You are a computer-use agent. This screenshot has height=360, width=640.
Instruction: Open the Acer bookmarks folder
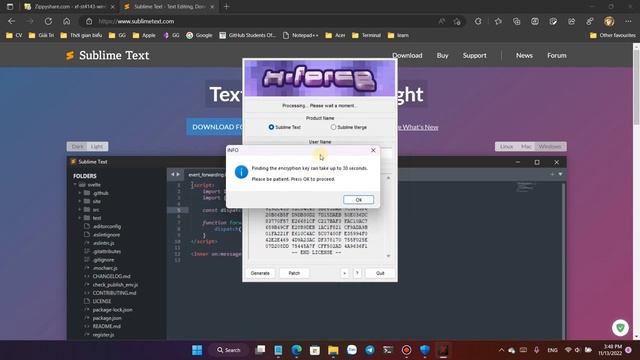click(x=335, y=36)
